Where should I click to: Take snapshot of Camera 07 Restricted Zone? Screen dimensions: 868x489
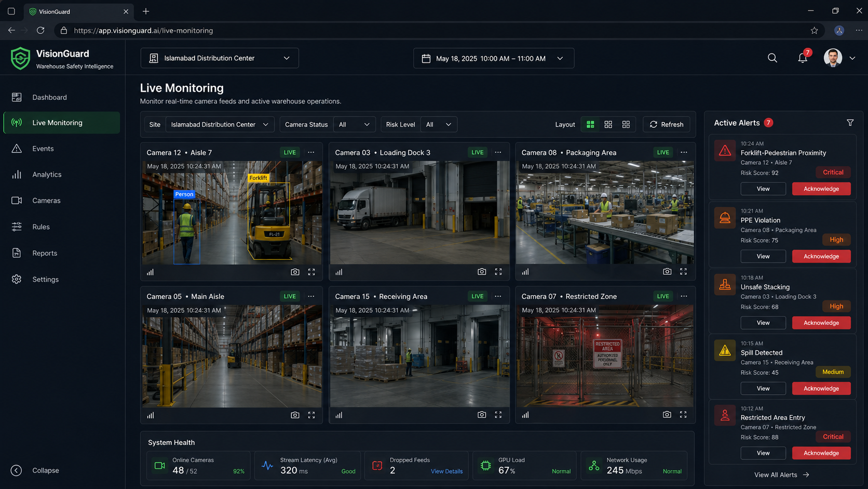pos(667,415)
